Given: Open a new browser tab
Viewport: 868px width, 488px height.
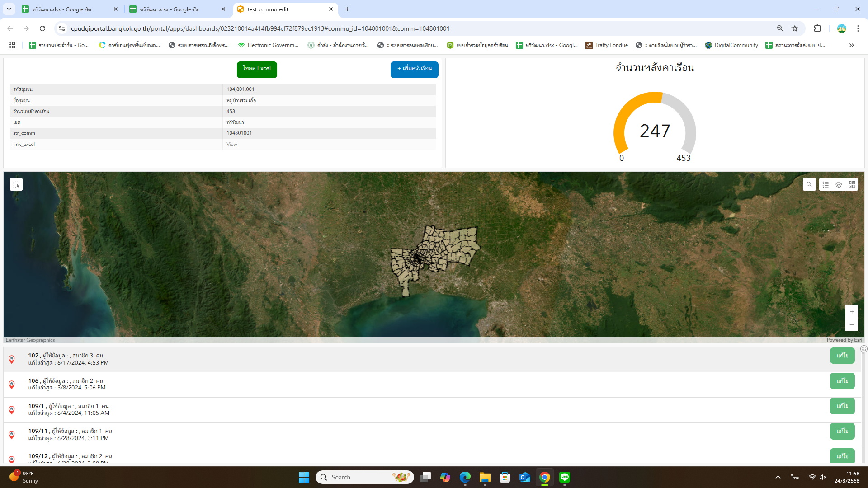Looking at the screenshot, I should [347, 9].
